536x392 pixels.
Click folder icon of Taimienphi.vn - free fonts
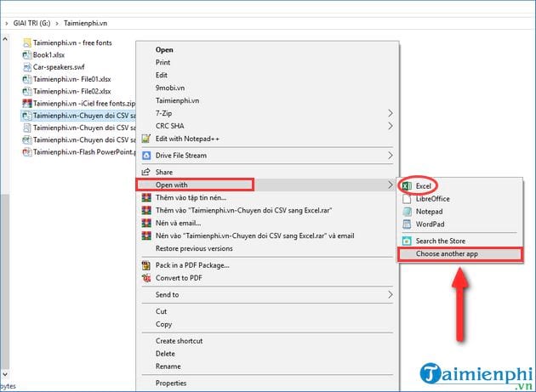[27, 43]
